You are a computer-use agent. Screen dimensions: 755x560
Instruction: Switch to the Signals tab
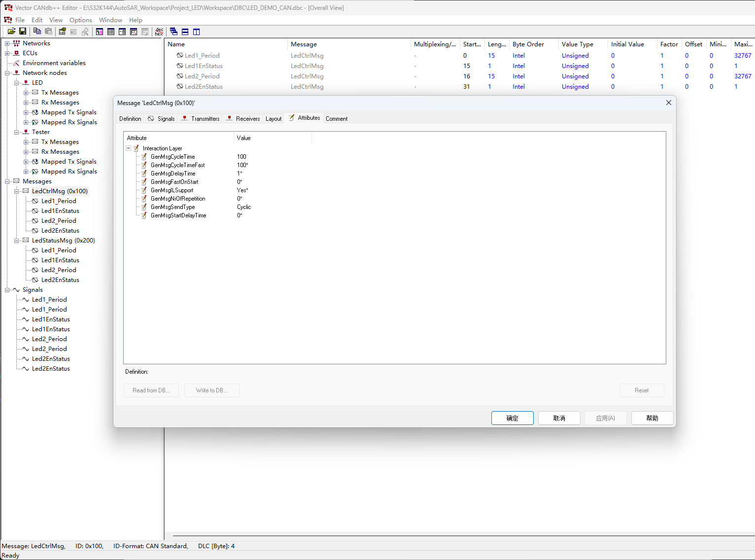(x=162, y=119)
